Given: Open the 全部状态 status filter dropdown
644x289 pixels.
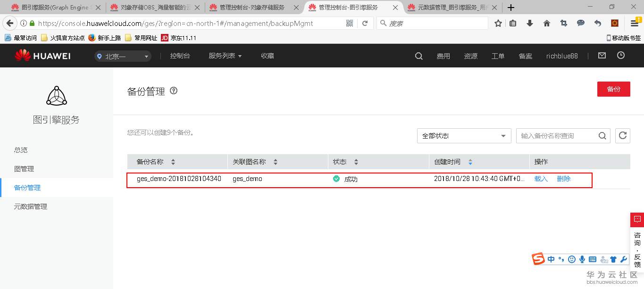Looking at the screenshot, I should [464, 136].
